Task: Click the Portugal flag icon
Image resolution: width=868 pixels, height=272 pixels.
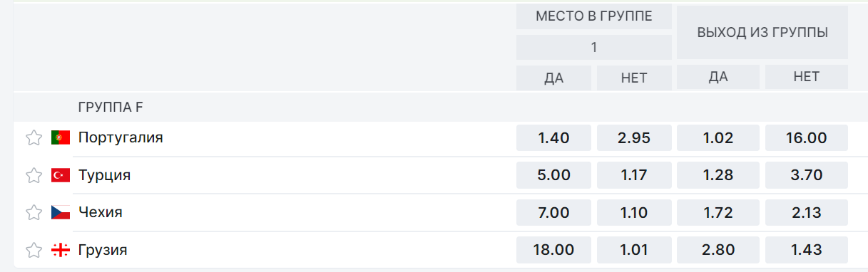Action: (x=61, y=138)
